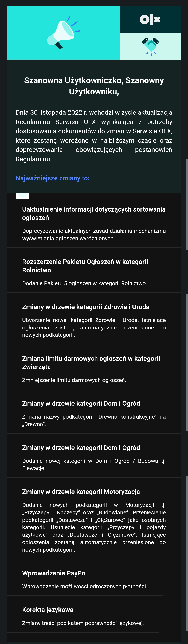
Task: Click Dom i Ogród heading about "Drewno konstrukcyjne"
Action: pyautogui.click(x=81, y=404)
